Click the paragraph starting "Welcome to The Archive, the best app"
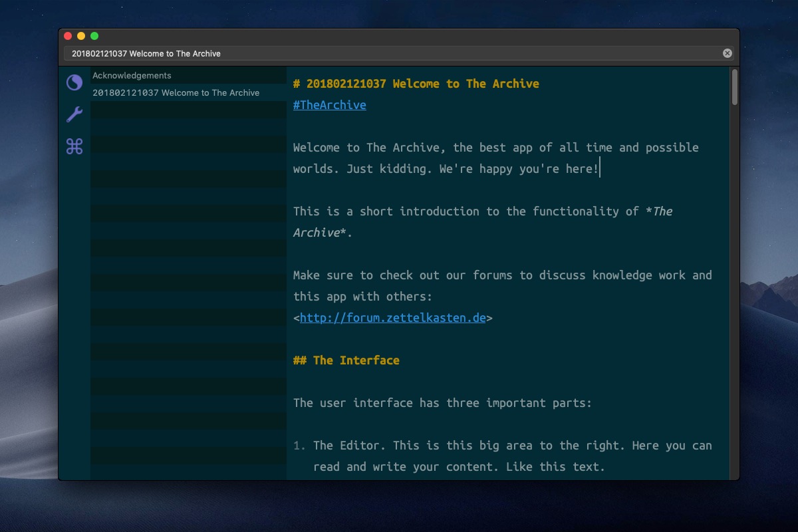Screen dimensions: 798x532 click(496, 158)
